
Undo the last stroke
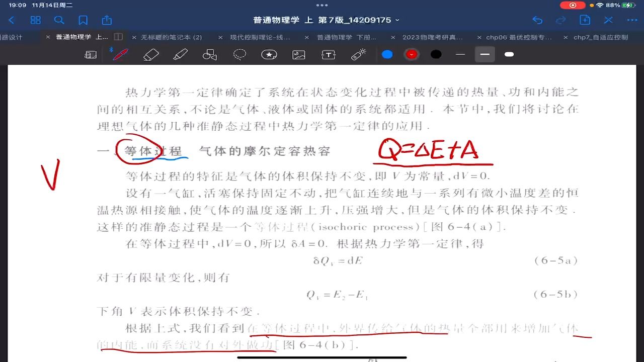click(x=537, y=20)
